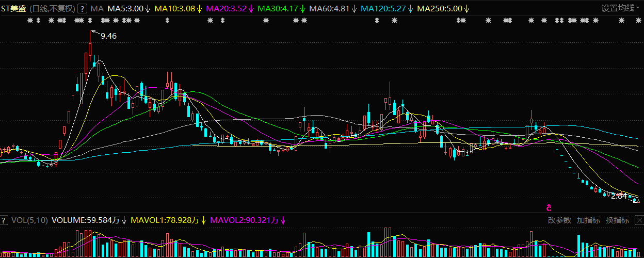Click the ST美盛 stock name
This screenshot has height=258, width=644.
click(13, 9)
